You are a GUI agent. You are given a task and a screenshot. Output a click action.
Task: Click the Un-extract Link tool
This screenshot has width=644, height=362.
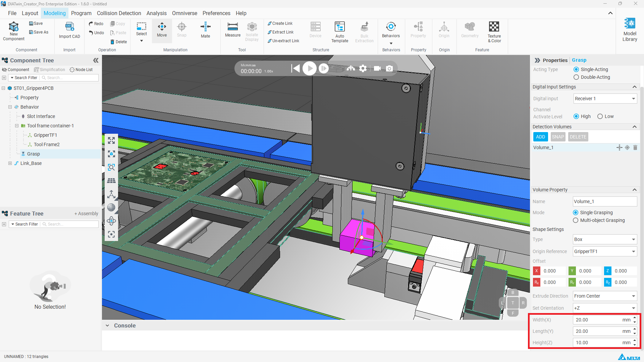283,41
